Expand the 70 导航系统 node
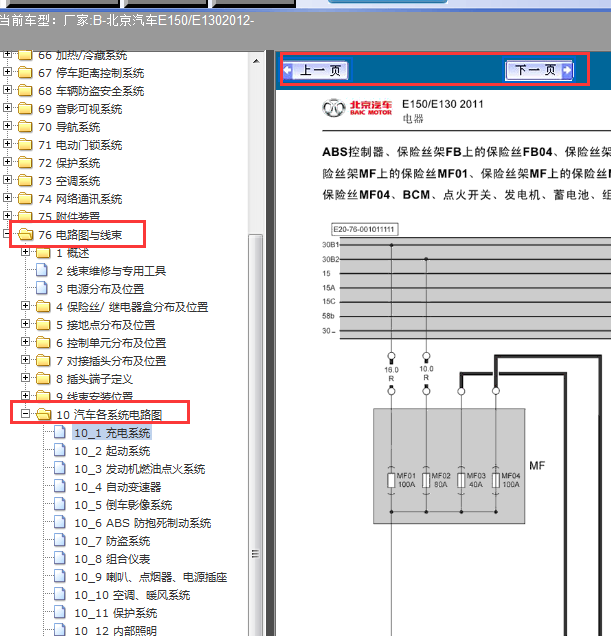611x636 pixels. (x=7, y=125)
